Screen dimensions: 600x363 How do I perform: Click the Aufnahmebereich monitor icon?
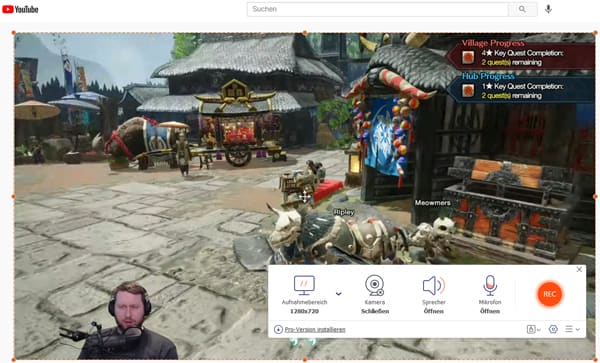(304, 285)
